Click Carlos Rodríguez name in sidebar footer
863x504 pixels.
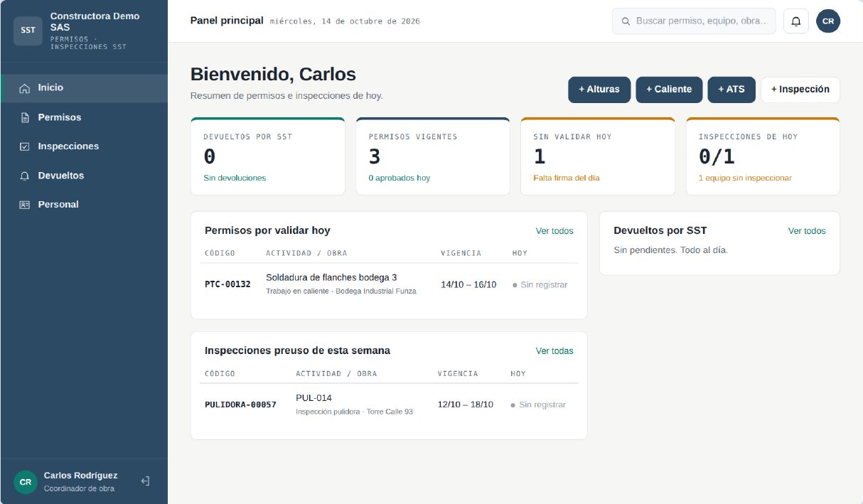click(80, 476)
